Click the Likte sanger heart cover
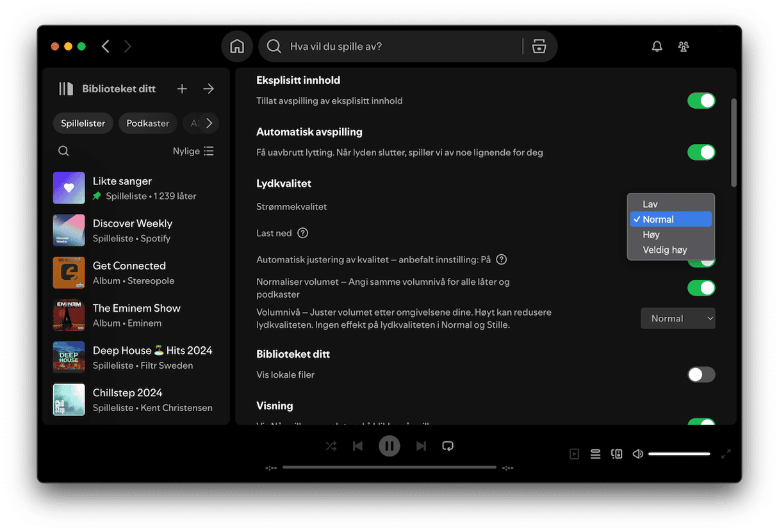779x532 pixels. click(x=69, y=188)
